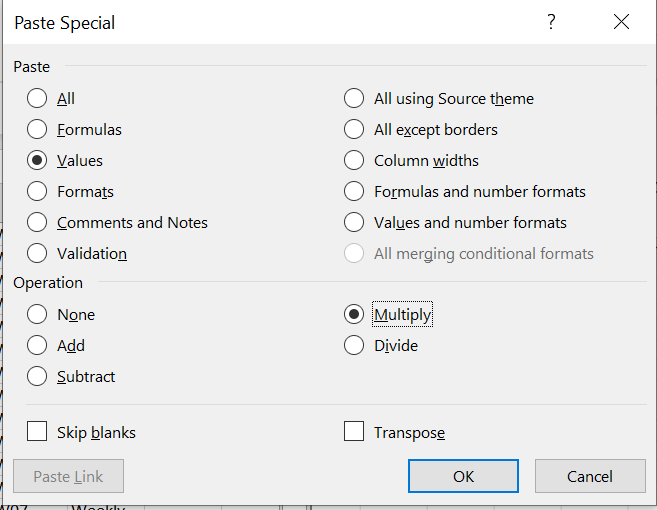Select the Subtract operation
Viewport: 657px width, 510px height.
[x=38, y=376]
